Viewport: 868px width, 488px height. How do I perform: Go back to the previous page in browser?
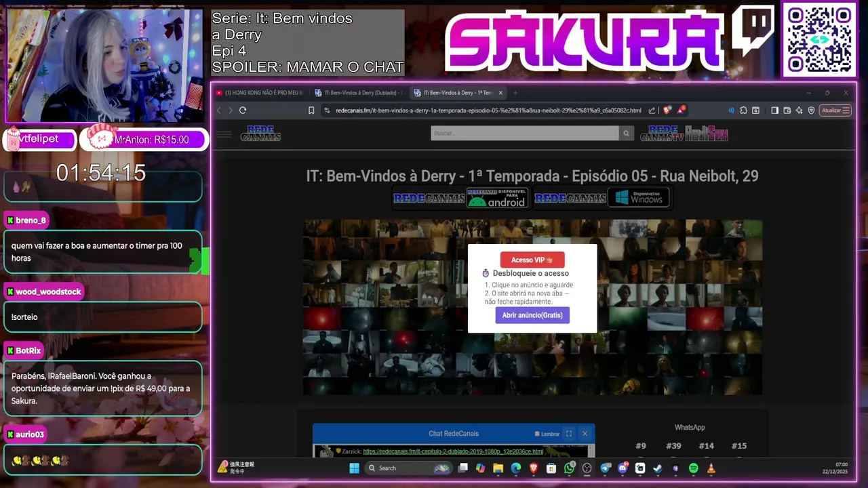pos(219,110)
